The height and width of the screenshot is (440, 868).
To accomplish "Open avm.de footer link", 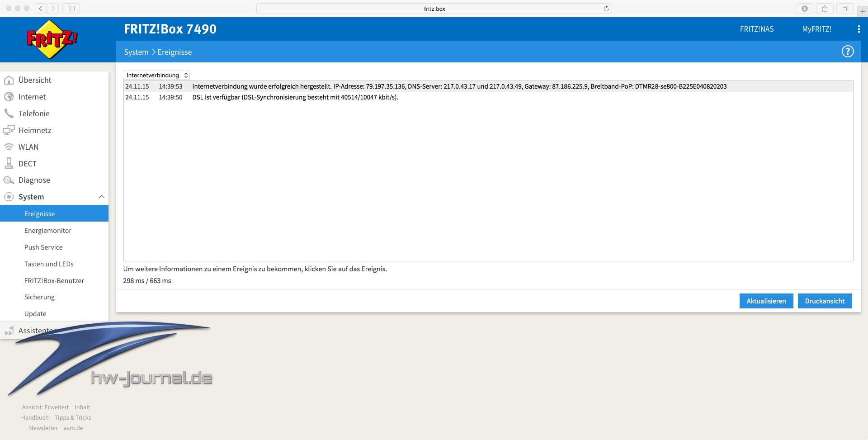I will [73, 428].
